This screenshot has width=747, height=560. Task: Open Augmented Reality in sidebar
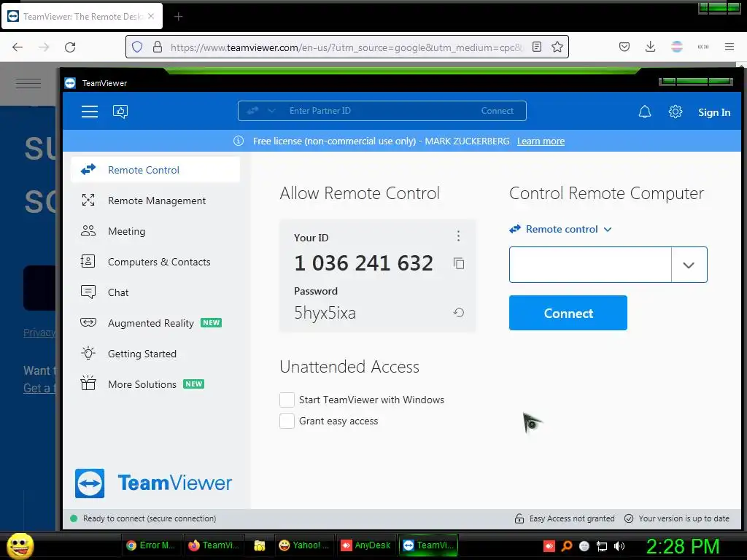pyautogui.click(x=155, y=323)
